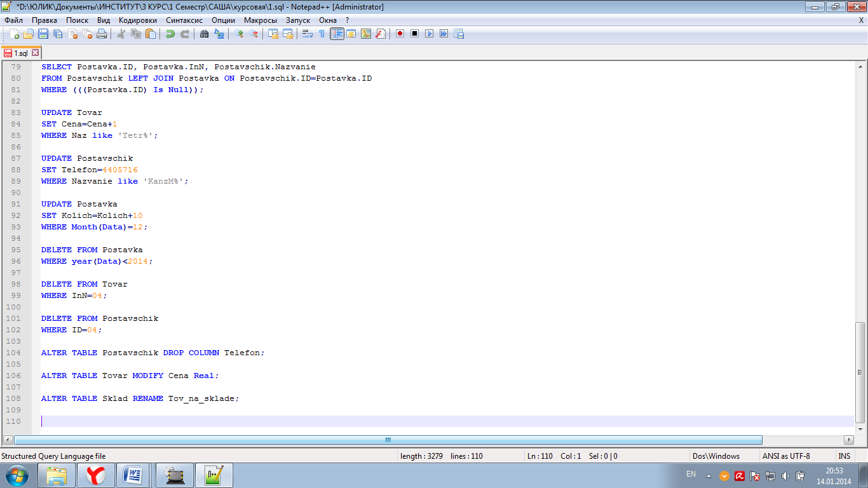Click the Zoom in magnifier icon
Image resolution: width=868 pixels, height=488 pixels.
point(239,34)
